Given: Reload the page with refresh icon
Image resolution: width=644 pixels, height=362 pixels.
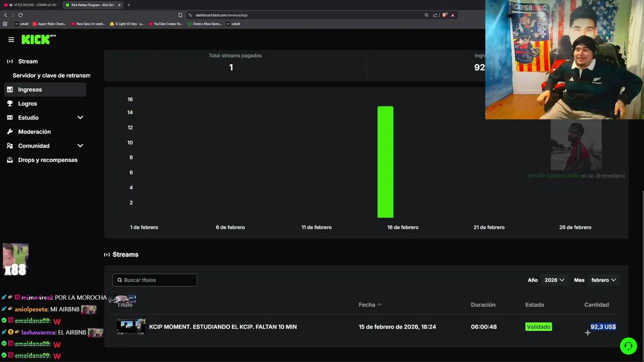Looking at the screenshot, I should [x=21, y=15].
